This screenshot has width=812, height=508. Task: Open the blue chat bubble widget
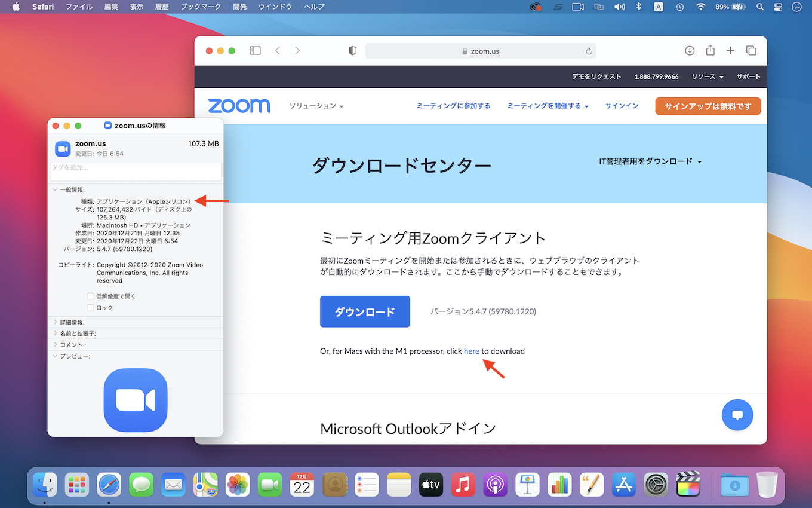click(x=737, y=415)
